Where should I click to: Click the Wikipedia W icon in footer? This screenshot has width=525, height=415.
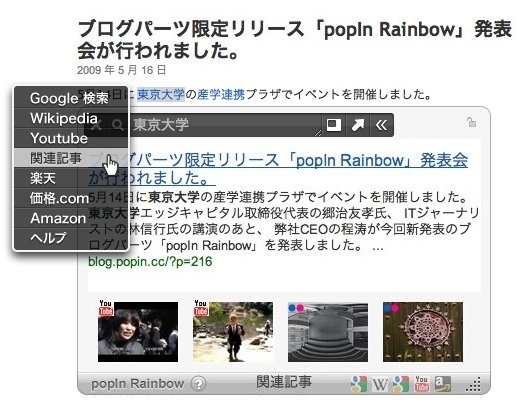pos(380,384)
